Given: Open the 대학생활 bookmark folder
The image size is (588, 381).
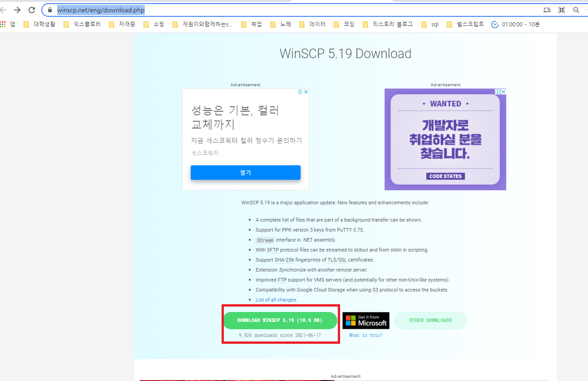Looking at the screenshot, I should tap(40, 25).
